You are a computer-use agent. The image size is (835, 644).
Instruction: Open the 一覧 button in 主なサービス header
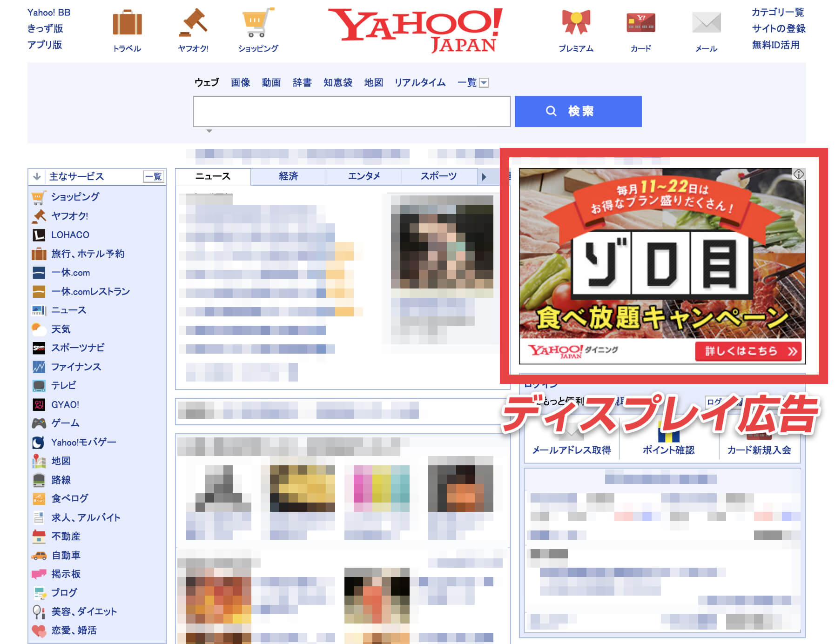(x=154, y=176)
